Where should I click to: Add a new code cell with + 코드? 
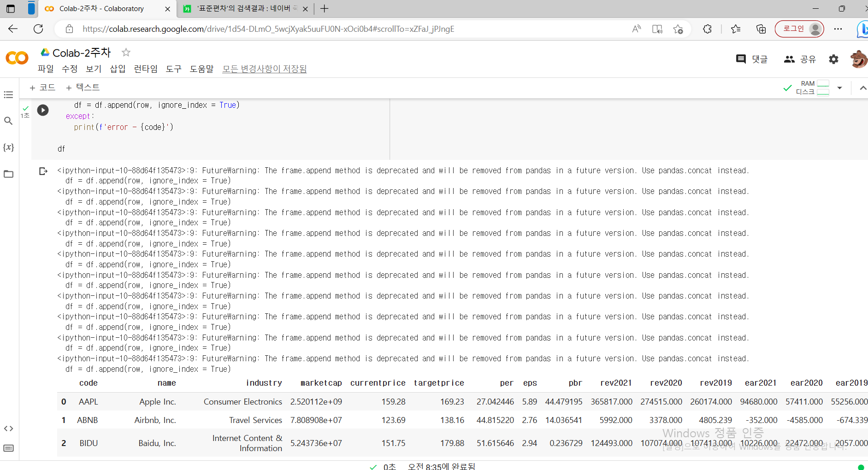pyautogui.click(x=42, y=88)
